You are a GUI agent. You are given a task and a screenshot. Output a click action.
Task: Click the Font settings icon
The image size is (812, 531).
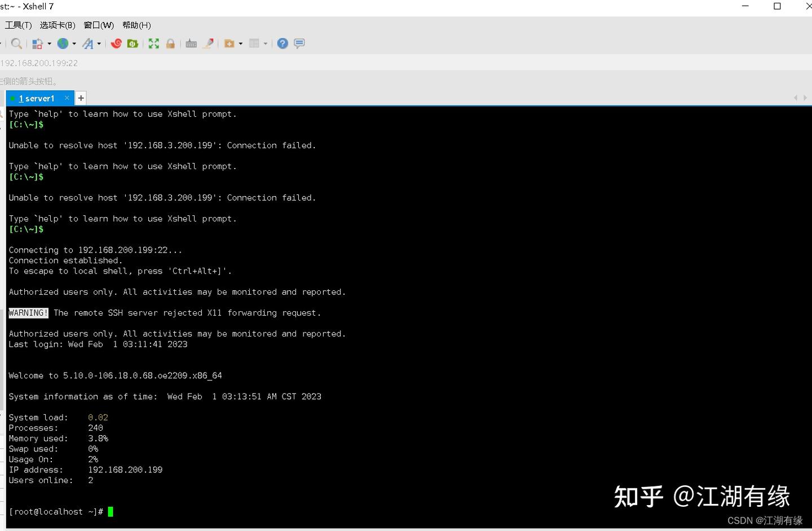(x=89, y=43)
